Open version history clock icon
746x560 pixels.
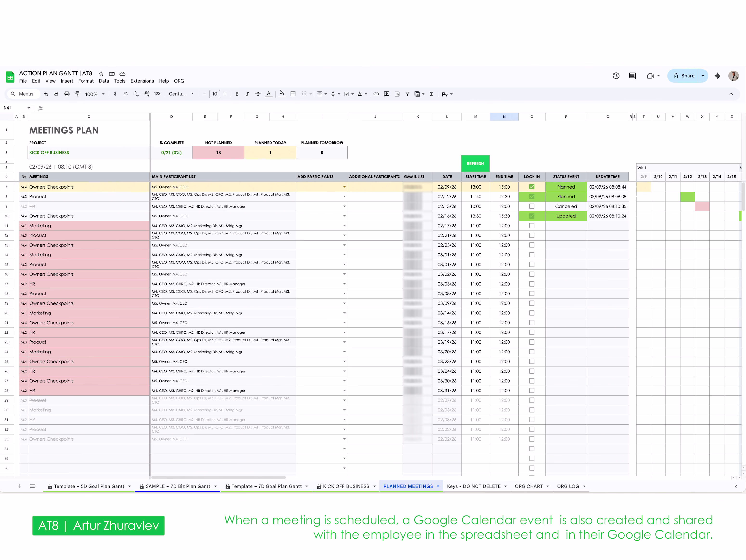click(x=616, y=76)
